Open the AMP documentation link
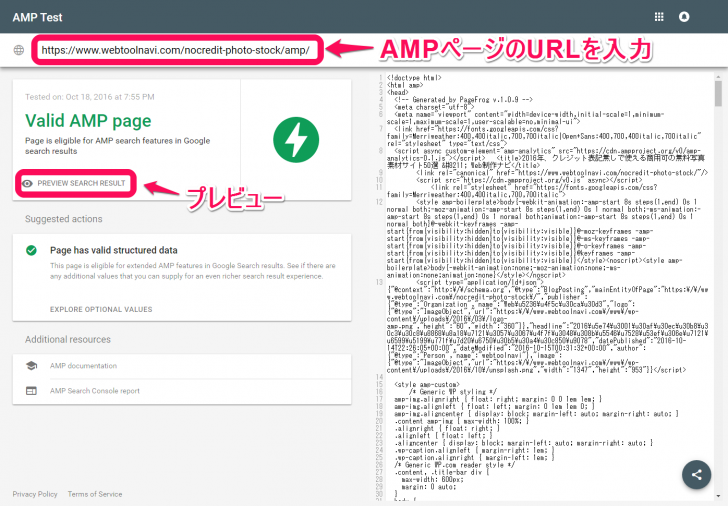This screenshot has height=506, width=728. [x=84, y=366]
